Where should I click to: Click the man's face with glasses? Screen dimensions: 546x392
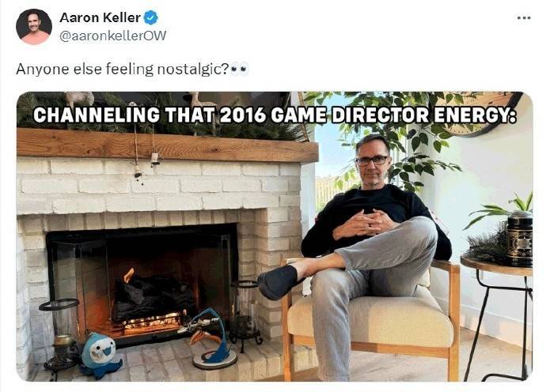click(371, 159)
